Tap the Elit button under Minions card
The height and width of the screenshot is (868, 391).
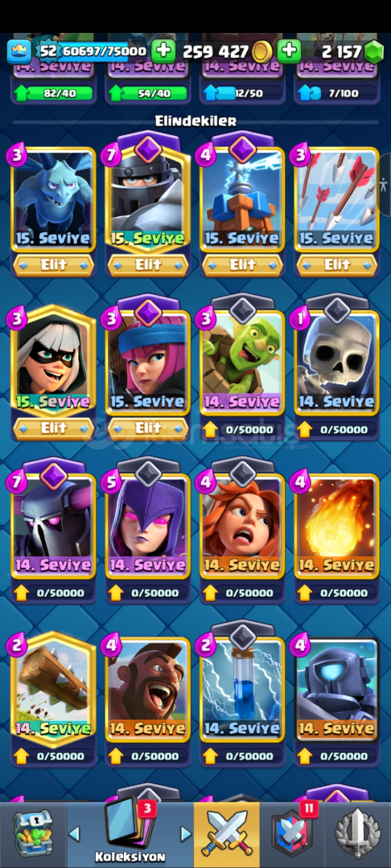coord(54,265)
